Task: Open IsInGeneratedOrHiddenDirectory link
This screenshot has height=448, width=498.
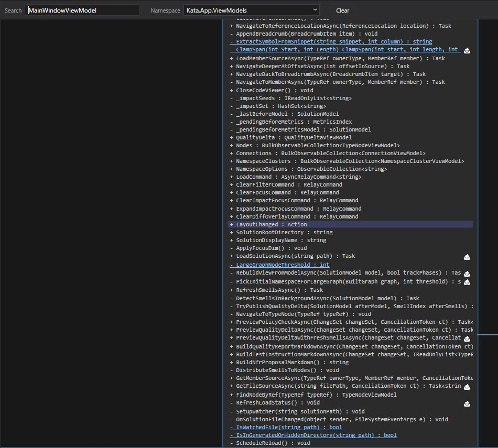Action: pos(313,435)
